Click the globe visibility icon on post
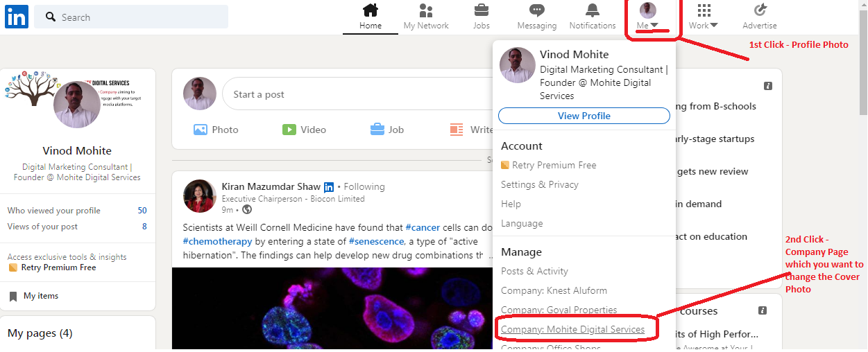Screen dimensions: 868x352 click(x=247, y=209)
